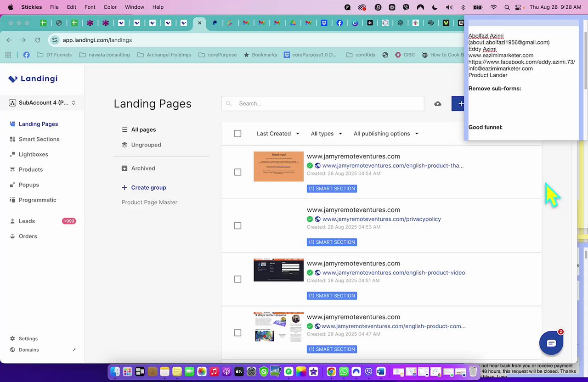Open the Wi-Fi menu bar icon

[493, 7]
